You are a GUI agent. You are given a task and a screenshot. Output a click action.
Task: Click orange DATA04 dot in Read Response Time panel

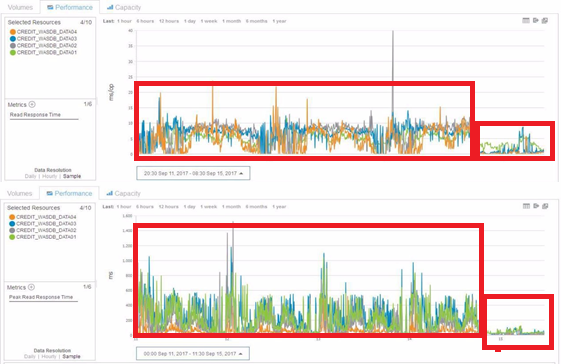point(13,32)
